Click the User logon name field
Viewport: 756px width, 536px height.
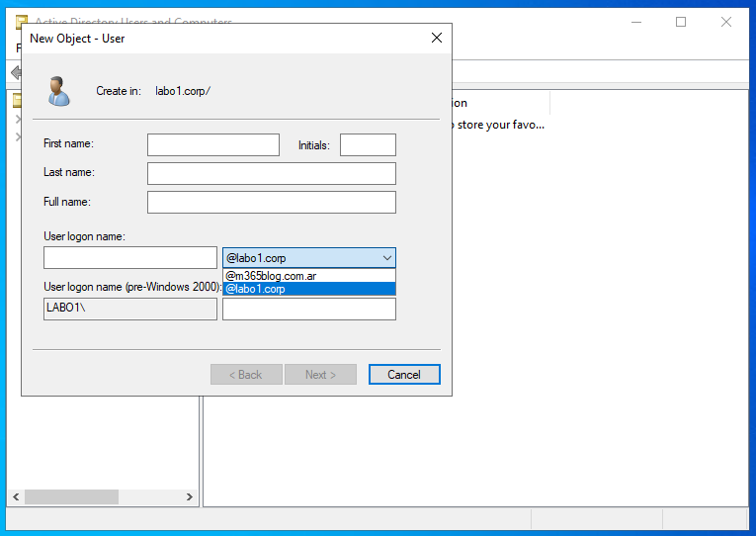129,258
